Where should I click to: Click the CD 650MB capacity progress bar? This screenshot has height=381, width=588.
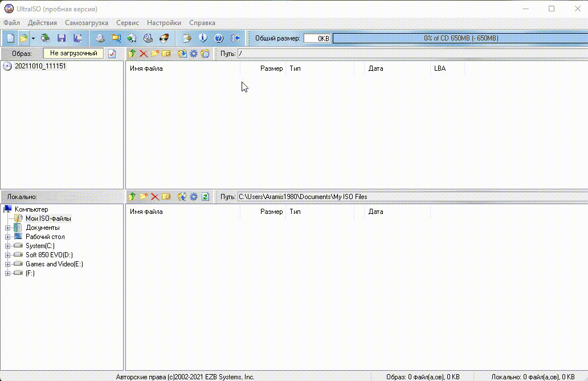coord(460,38)
